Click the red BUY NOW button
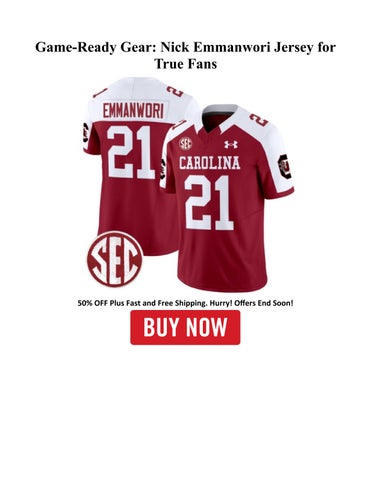 [x=185, y=327]
